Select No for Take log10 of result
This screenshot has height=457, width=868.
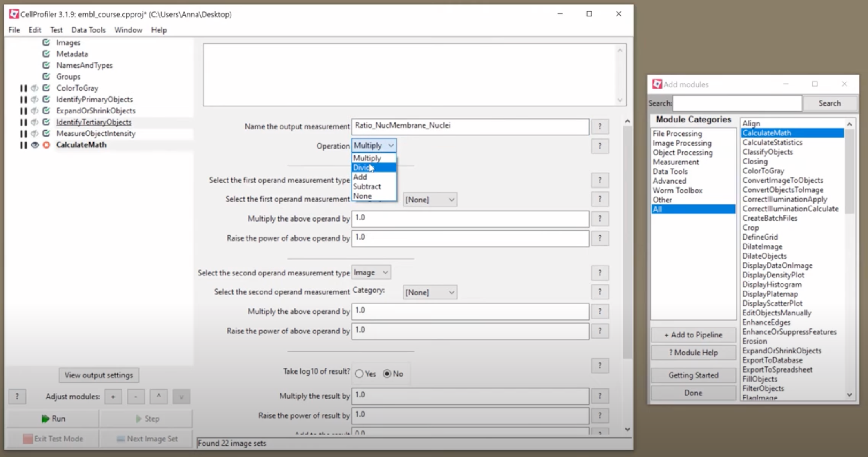[387, 374]
